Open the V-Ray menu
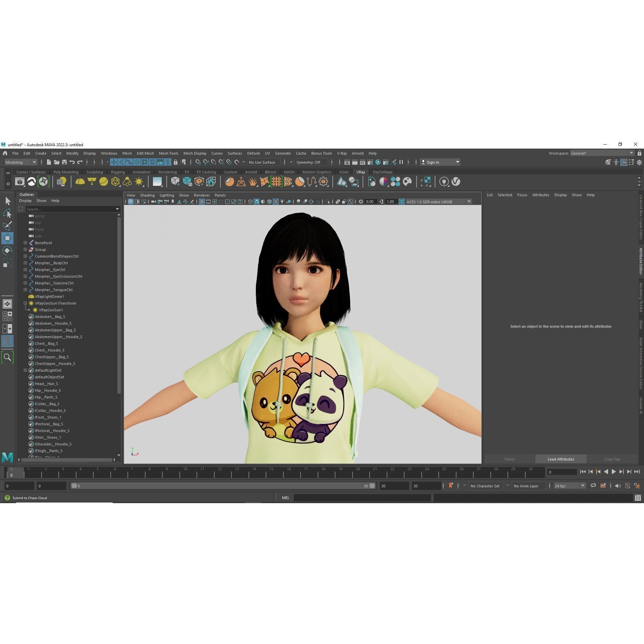This screenshot has height=644, width=644. pyautogui.click(x=342, y=153)
